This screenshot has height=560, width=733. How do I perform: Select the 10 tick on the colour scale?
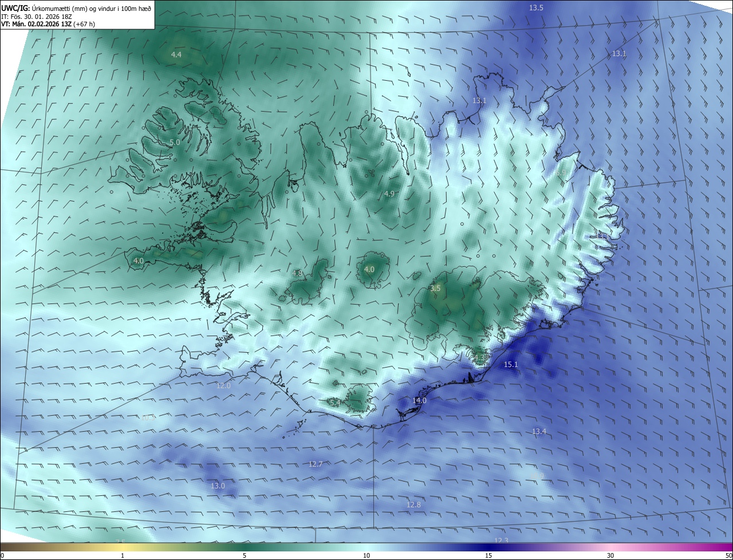366,555
